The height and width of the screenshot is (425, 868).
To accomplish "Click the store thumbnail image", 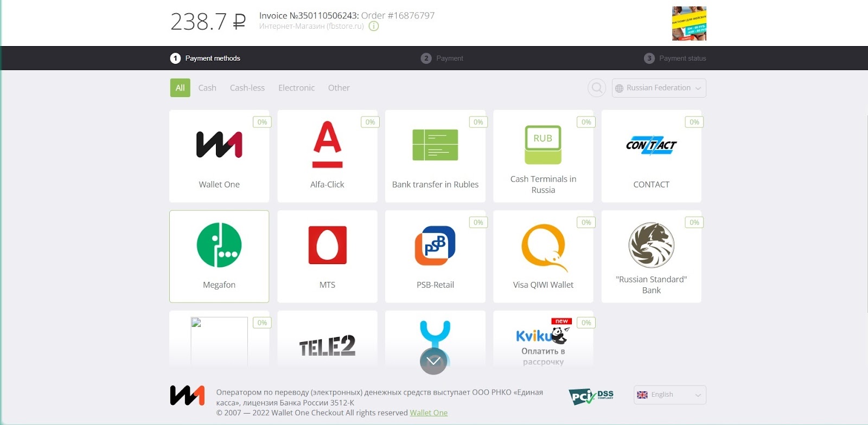I will click(689, 23).
